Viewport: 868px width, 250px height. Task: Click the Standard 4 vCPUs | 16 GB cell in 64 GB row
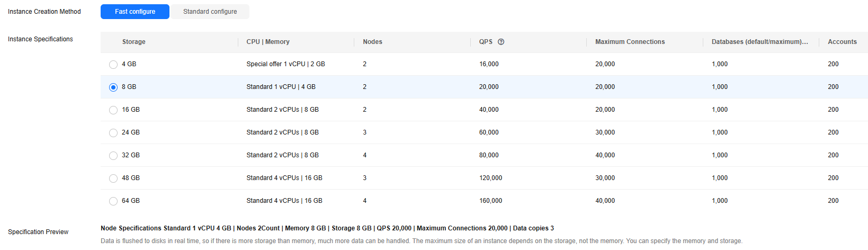click(284, 201)
